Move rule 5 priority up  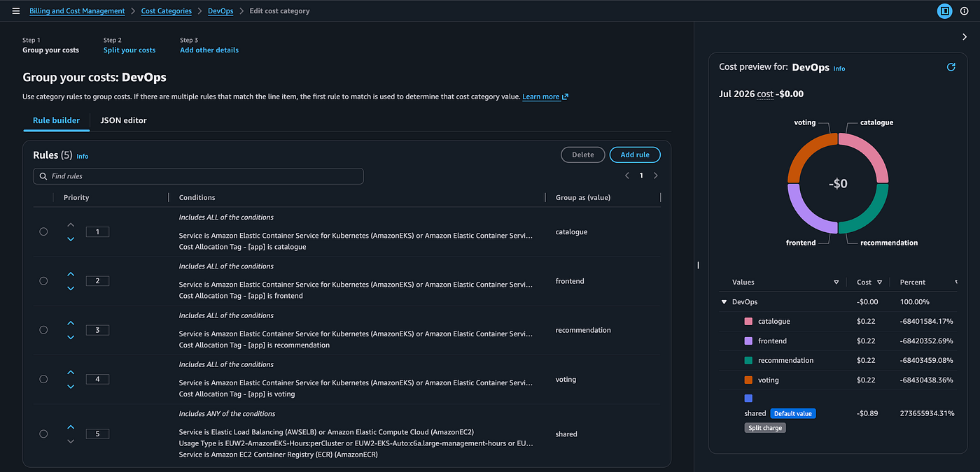71,427
